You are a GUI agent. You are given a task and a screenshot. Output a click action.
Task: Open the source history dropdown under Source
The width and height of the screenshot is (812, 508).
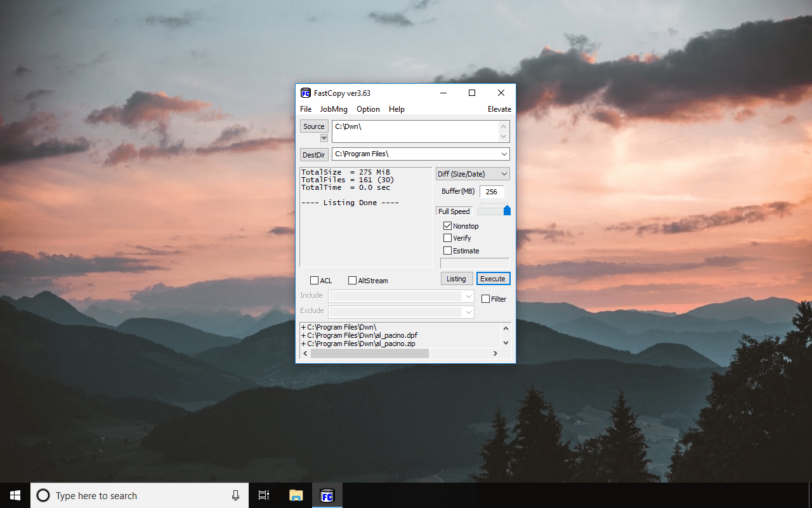324,138
